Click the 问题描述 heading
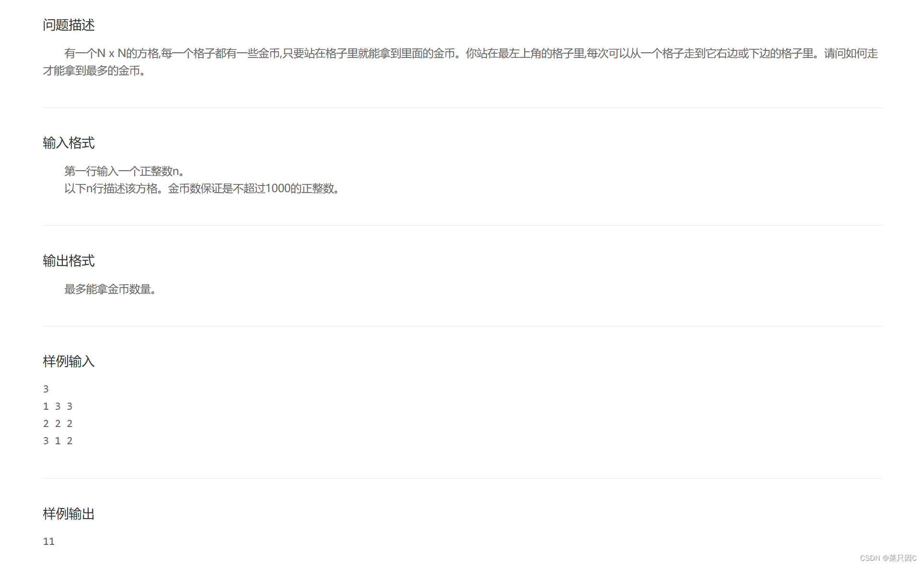Image resolution: width=924 pixels, height=566 pixels. pos(69,25)
